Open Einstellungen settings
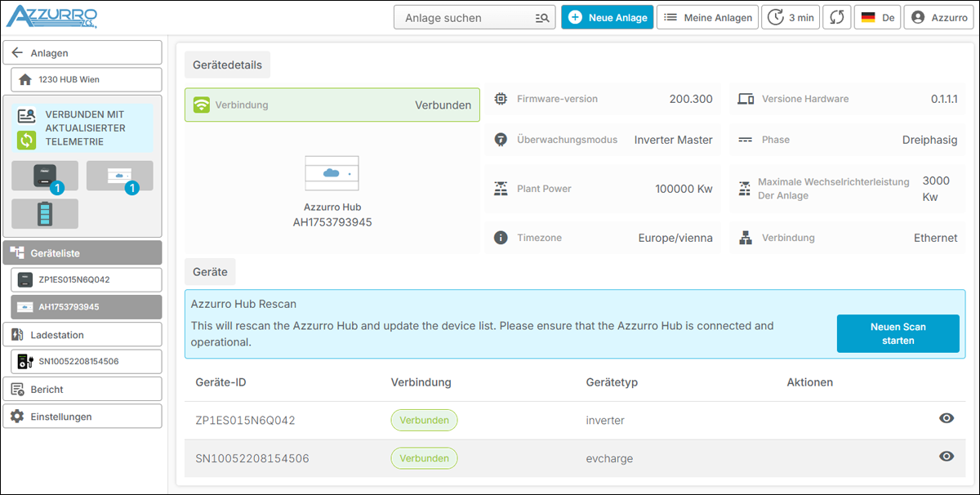Screen dimensions: 980x495 [82, 416]
